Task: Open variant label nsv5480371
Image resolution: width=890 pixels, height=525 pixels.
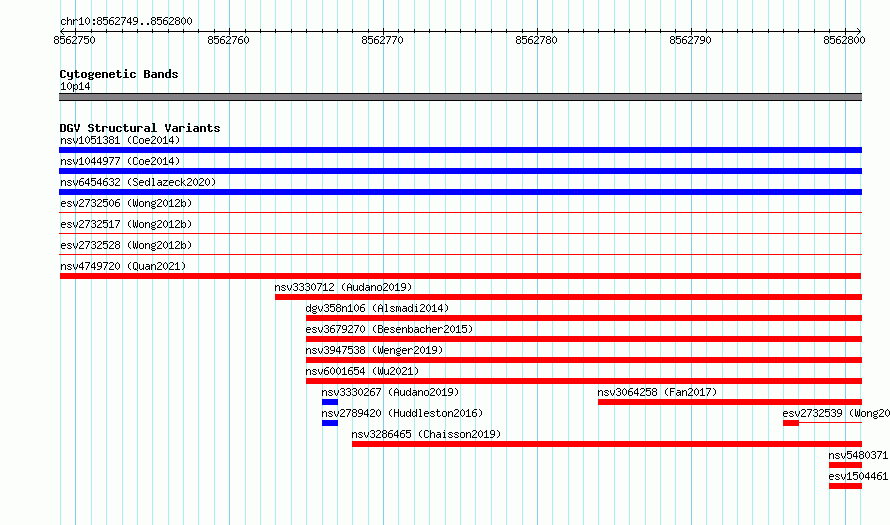Action: point(858,455)
